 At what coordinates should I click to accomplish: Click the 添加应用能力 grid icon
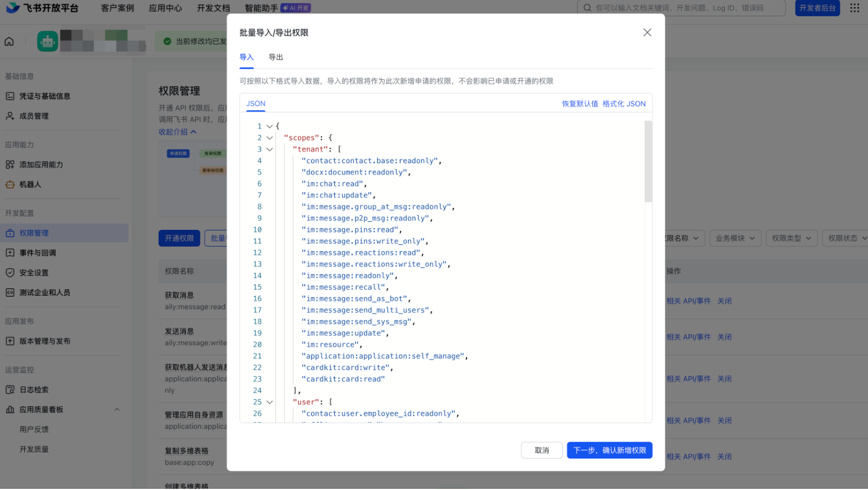point(10,165)
